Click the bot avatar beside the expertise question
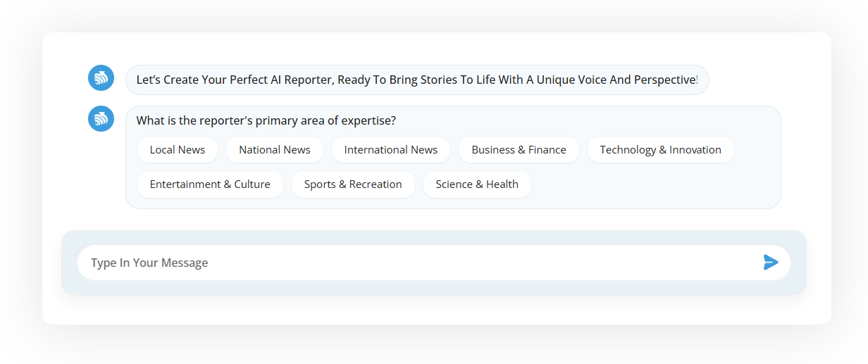The height and width of the screenshot is (364, 868). (x=101, y=118)
